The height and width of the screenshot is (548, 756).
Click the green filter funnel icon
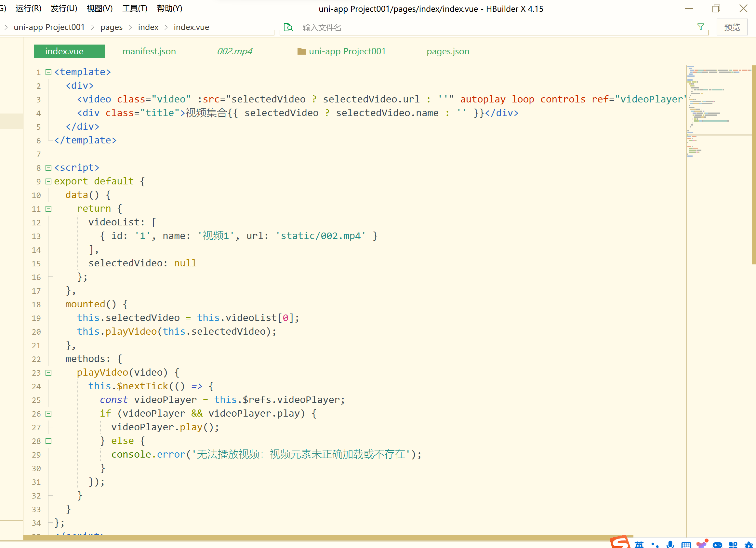[x=700, y=27]
